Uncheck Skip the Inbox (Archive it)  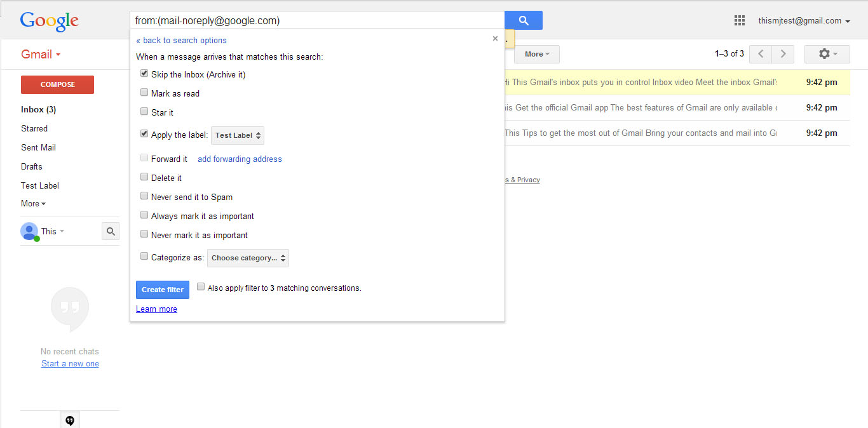(144, 74)
